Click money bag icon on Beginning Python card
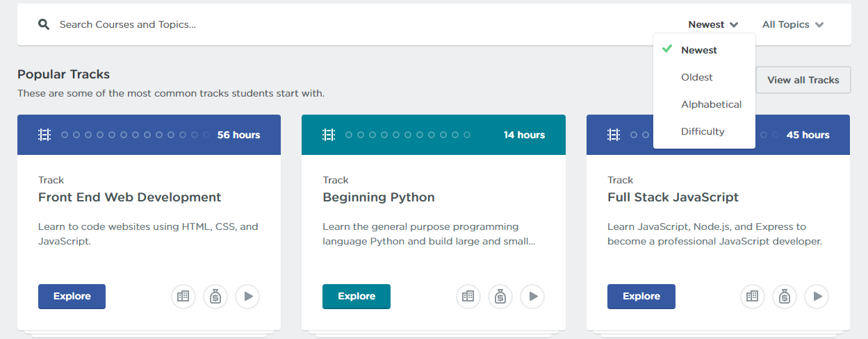 coord(500,297)
